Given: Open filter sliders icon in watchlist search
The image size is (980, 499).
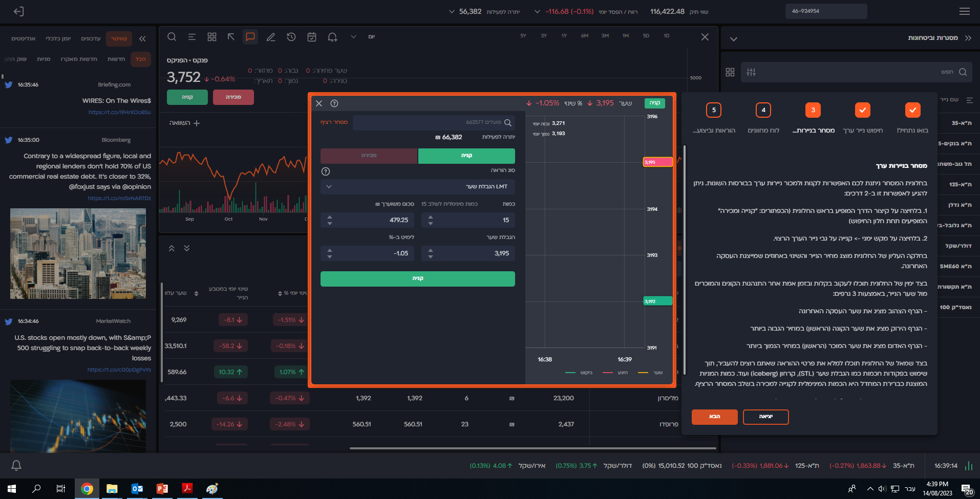Looking at the screenshot, I should tap(751, 72).
